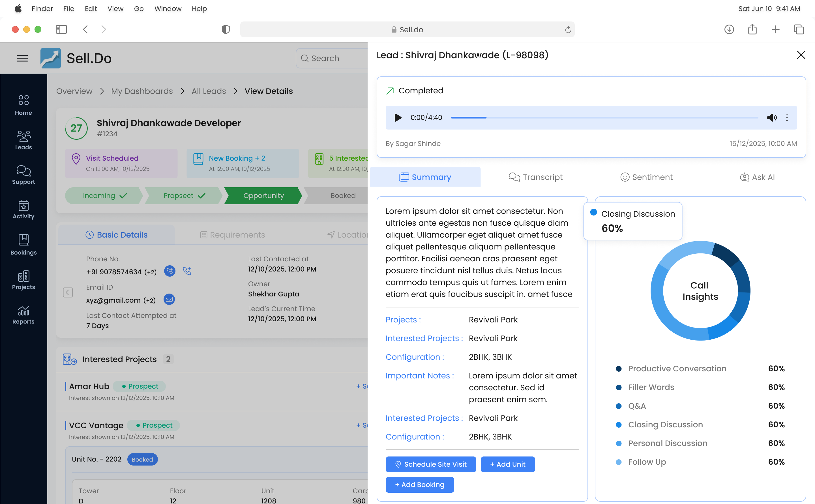Click the Add Booking button
The width and height of the screenshot is (815, 504).
(419, 484)
